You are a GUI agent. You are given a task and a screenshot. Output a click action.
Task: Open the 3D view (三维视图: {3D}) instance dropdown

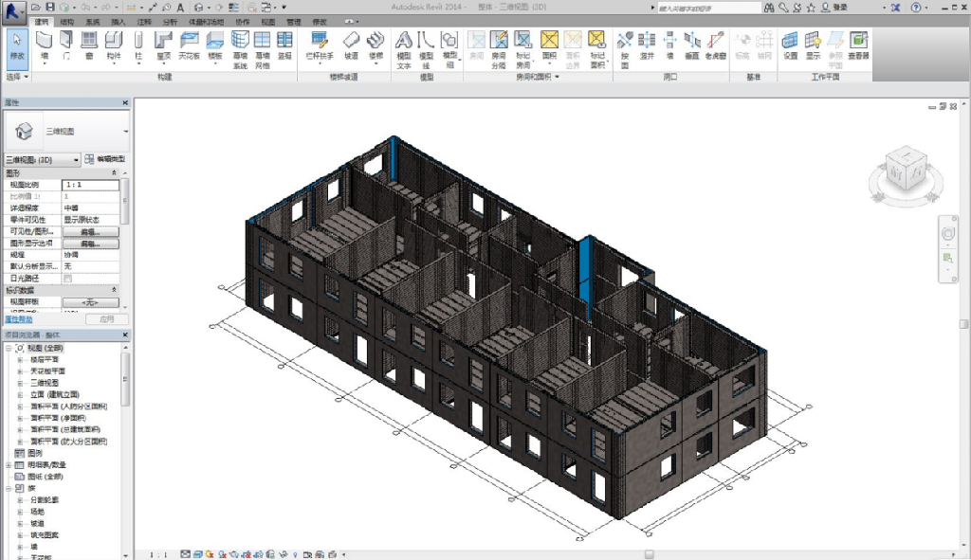[42, 159]
